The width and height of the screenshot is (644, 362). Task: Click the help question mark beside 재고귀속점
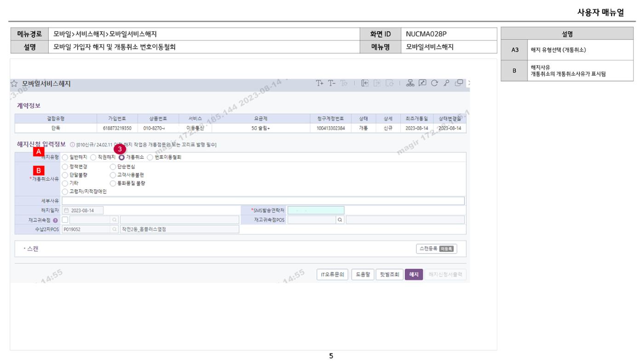point(55,220)
